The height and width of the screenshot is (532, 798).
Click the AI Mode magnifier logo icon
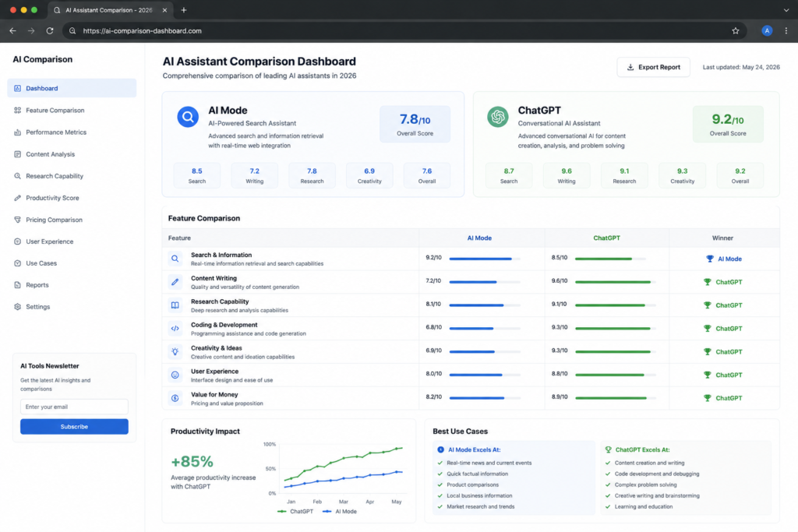(188, 117)
